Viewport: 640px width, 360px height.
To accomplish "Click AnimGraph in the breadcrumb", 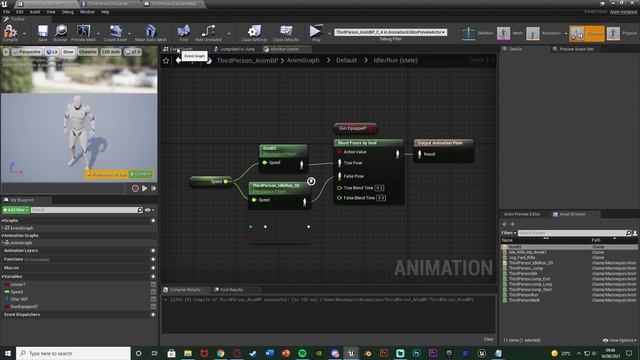I will point(303,60).
